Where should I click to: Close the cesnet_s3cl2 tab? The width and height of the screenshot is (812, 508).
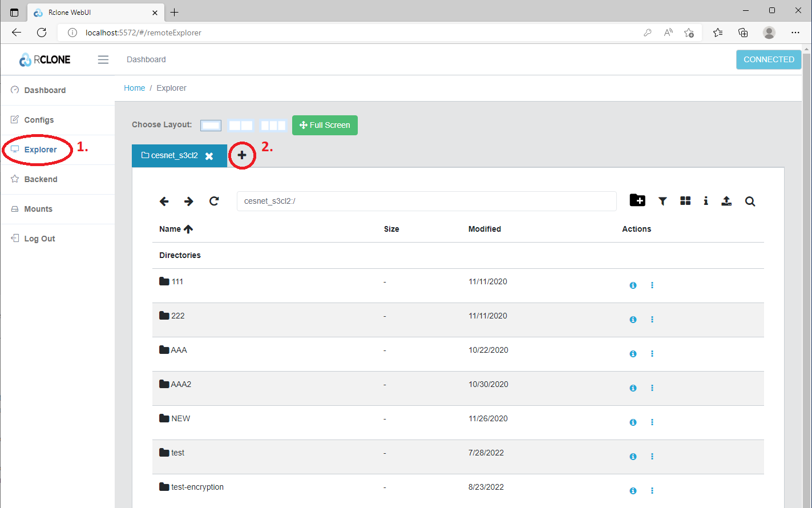click(209, 156)
